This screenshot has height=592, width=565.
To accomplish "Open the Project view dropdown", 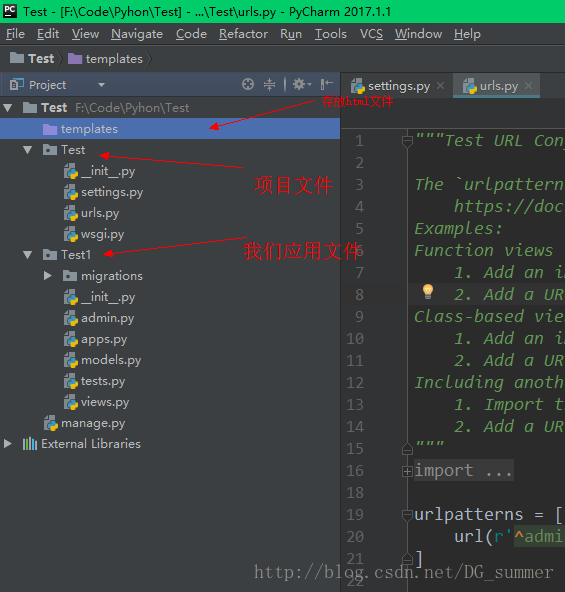I will 101,85.
